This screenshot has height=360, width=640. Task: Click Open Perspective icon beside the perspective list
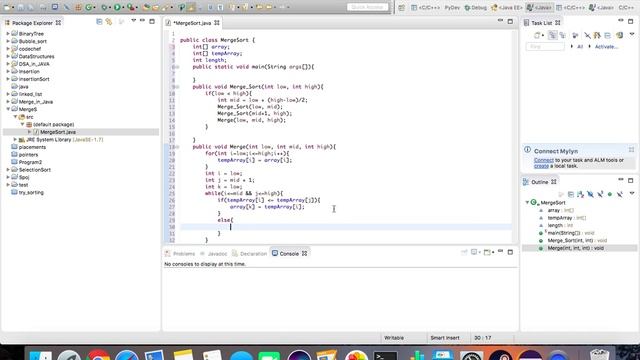[402, 7]
